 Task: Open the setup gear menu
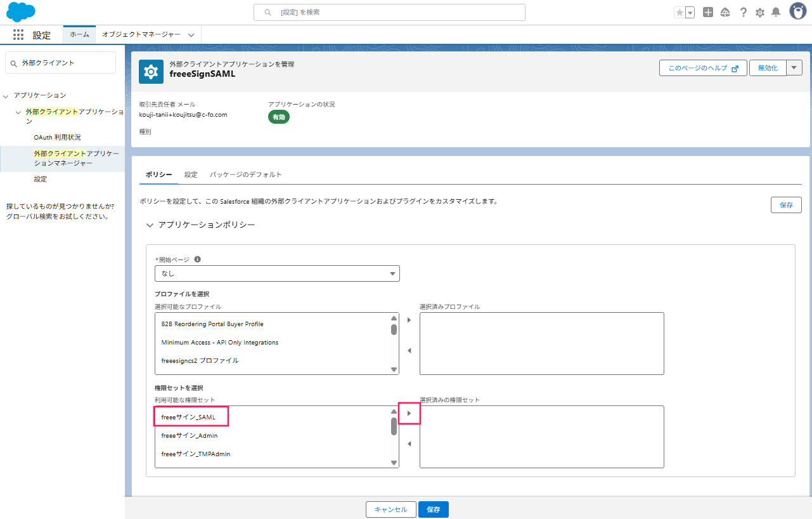pyautogui.click(x=759, y=12)
